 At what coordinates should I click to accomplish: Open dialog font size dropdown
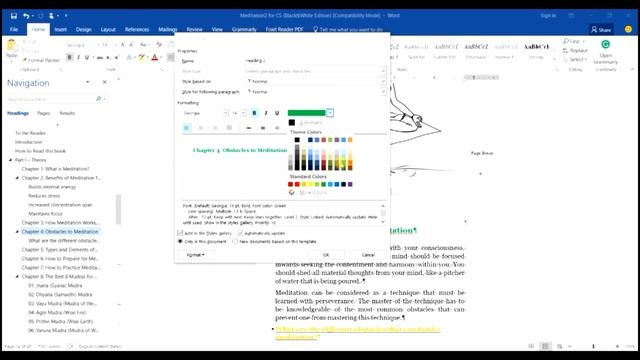pos(243,113)
